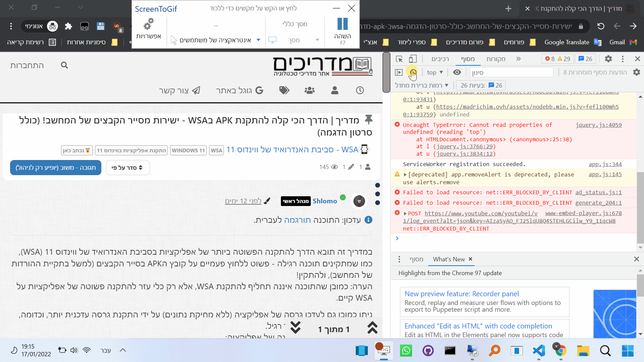
Task: Select element inspector tool in DevTools
Action: 399,59
